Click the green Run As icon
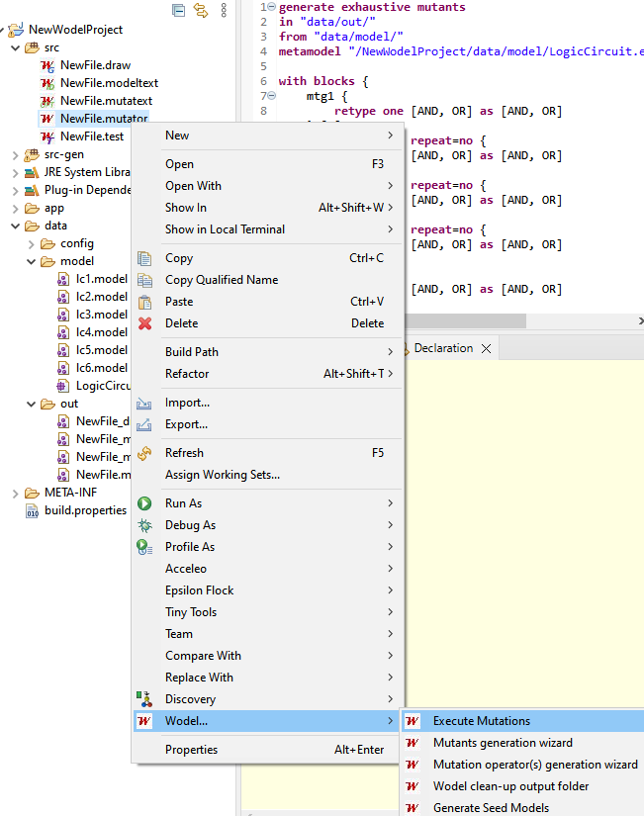 [x=144, y=503]
